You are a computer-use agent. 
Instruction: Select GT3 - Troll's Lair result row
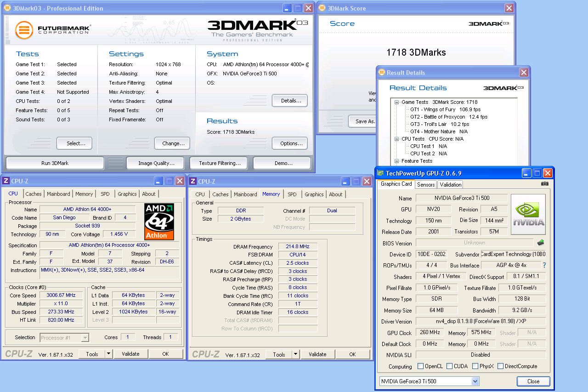pyautogui.click(x=440, y=124)
